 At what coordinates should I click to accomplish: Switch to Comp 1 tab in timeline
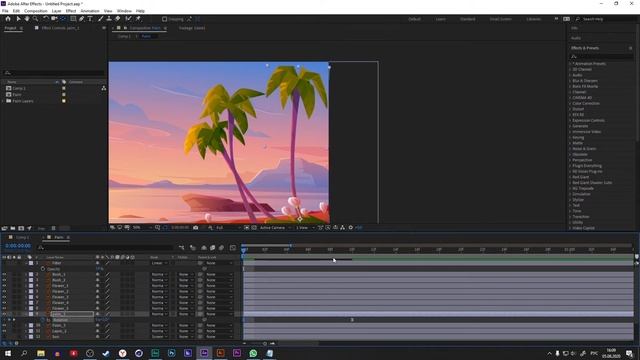point(22,237)
